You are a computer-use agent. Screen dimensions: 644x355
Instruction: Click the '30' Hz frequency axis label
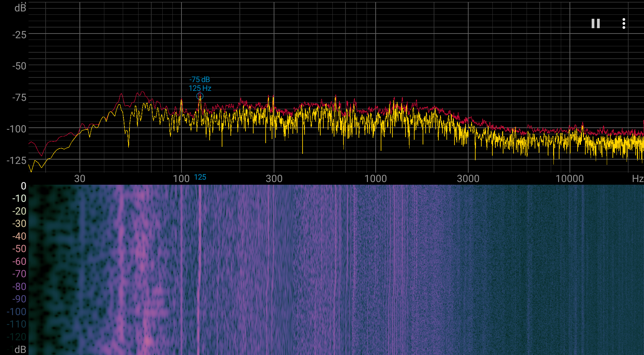(x=80, y=179)
